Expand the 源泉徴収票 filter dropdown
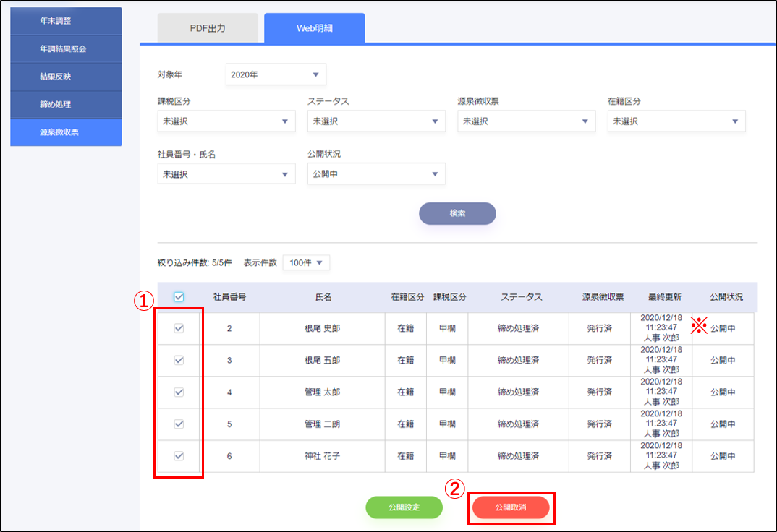Viewport: 777px width, 532px height. click(x=526, y=121)
